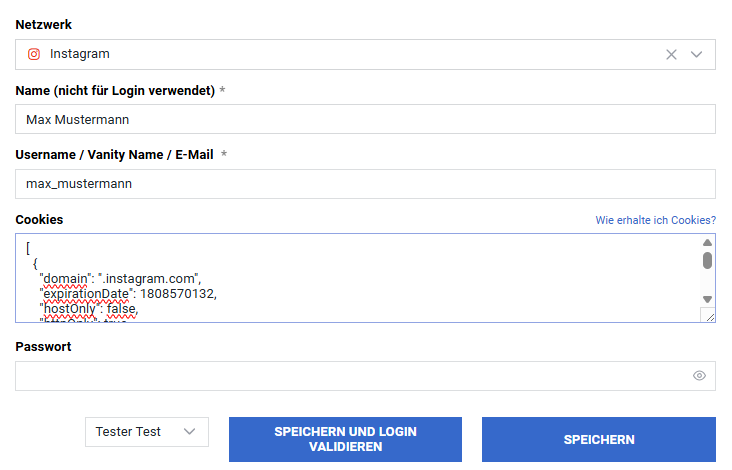Show password with the eye icon
Viewport: 732px width, 470px height.
[x=699, y=376]
